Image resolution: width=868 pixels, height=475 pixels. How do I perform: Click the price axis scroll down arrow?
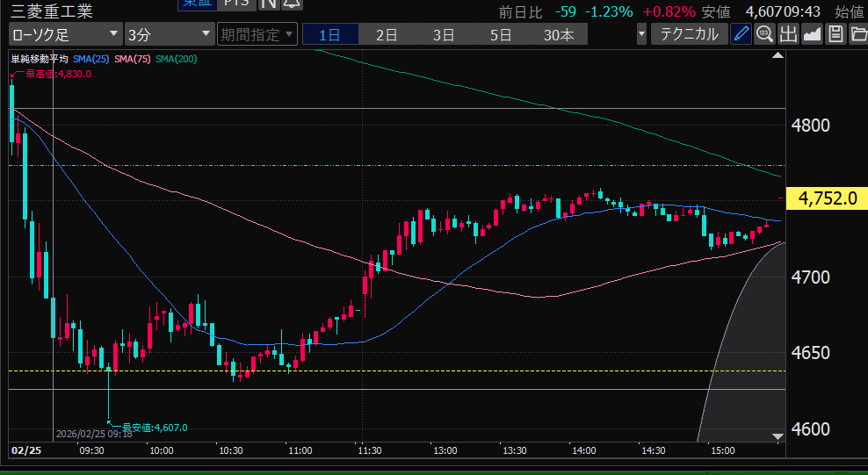pos(777,436)
